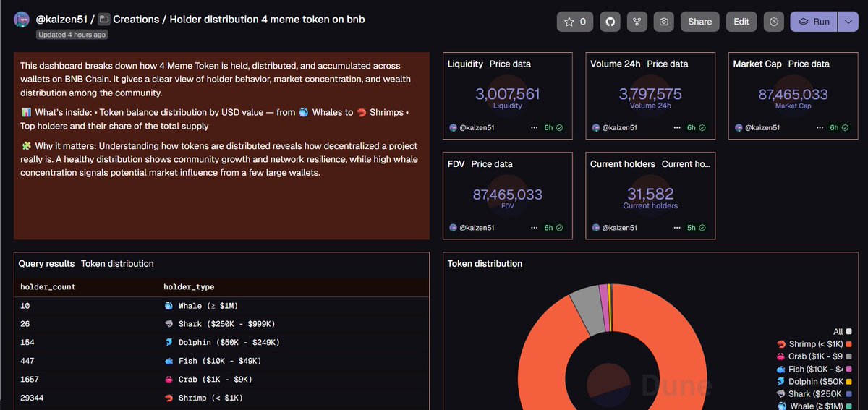Click the Edit button

741,22
